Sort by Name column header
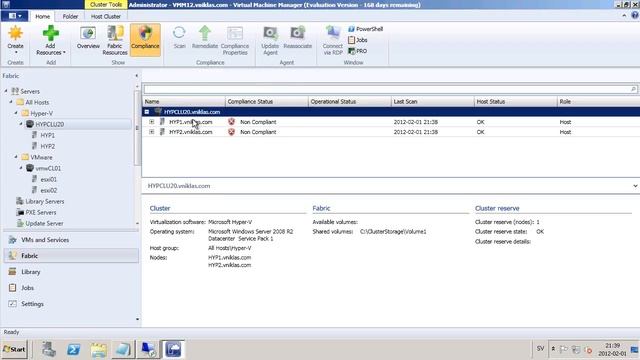Viewport: 640px width, 360px height. coord(184,102)
